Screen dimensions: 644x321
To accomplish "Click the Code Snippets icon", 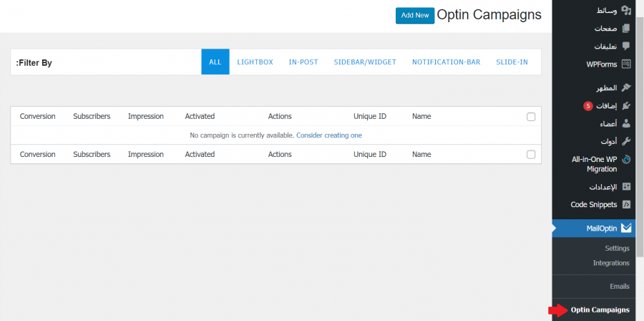I will click(x=626, y=204).
